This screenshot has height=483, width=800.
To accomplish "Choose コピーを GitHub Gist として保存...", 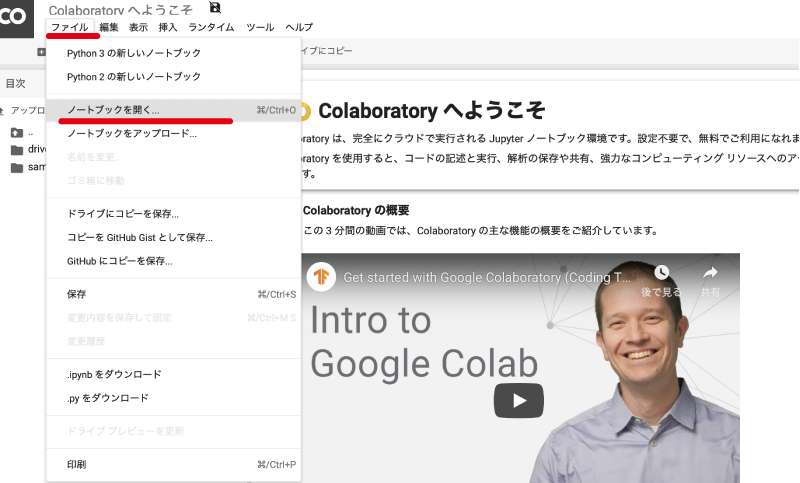I will (x=173, y=237).
